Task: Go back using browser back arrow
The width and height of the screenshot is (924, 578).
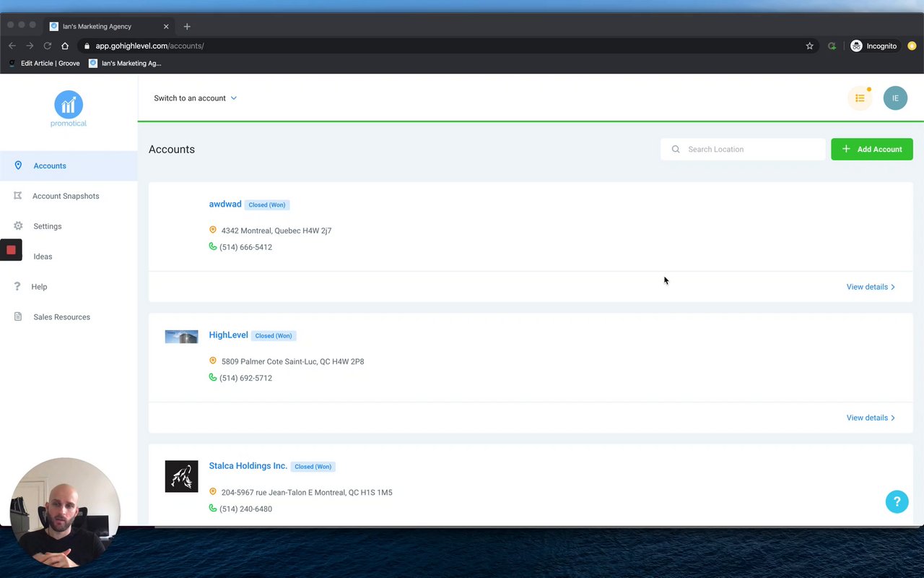Action: point(12,46)
